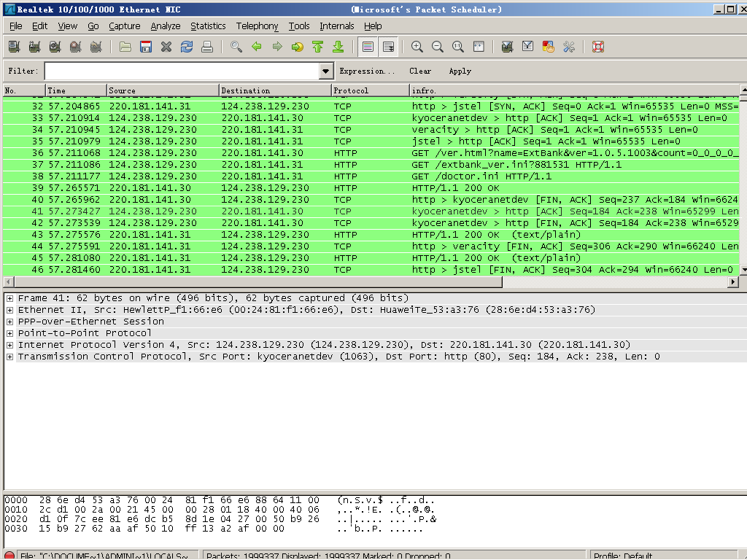This screenshot has height=560, width=747.
Task: Open expert info red status icon
Action: (9, 555)
